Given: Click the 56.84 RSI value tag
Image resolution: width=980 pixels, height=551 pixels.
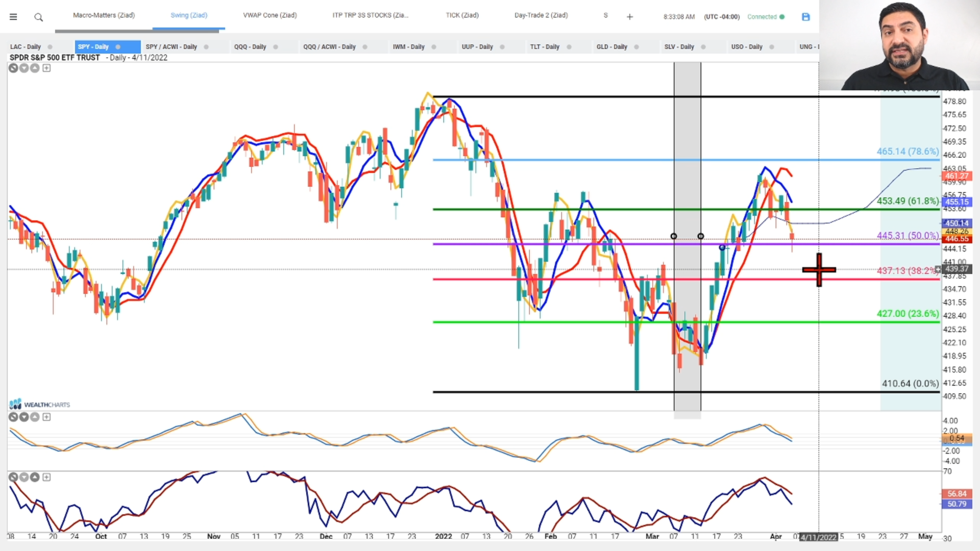Looking at the screenshot, I should (x=957, y=494).
